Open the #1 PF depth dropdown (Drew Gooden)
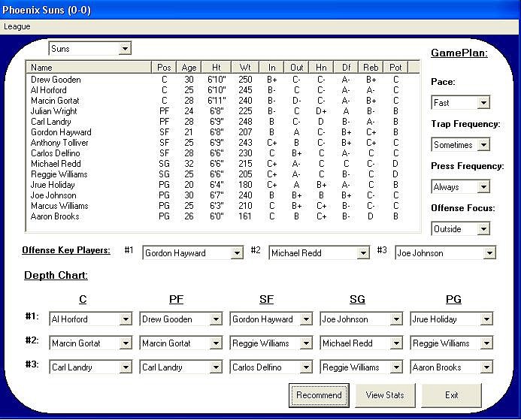 pyautogui.click(x=181, y=319)
